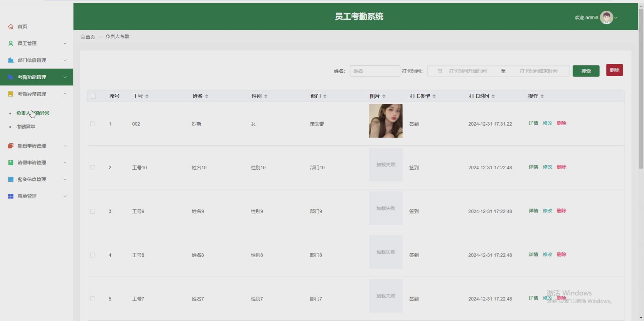Click the cell 策划部
The image size is (644, 321).
317,124
